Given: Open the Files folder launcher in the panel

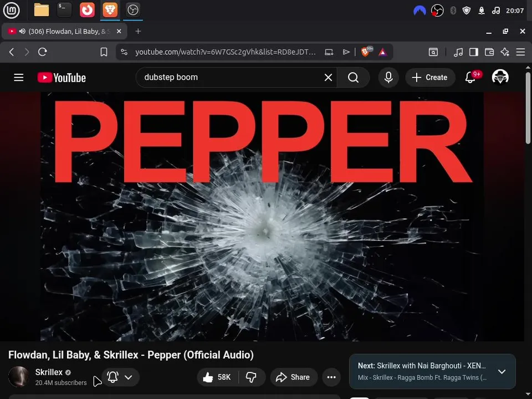Looking at the screenshot, I should [42, 10].
